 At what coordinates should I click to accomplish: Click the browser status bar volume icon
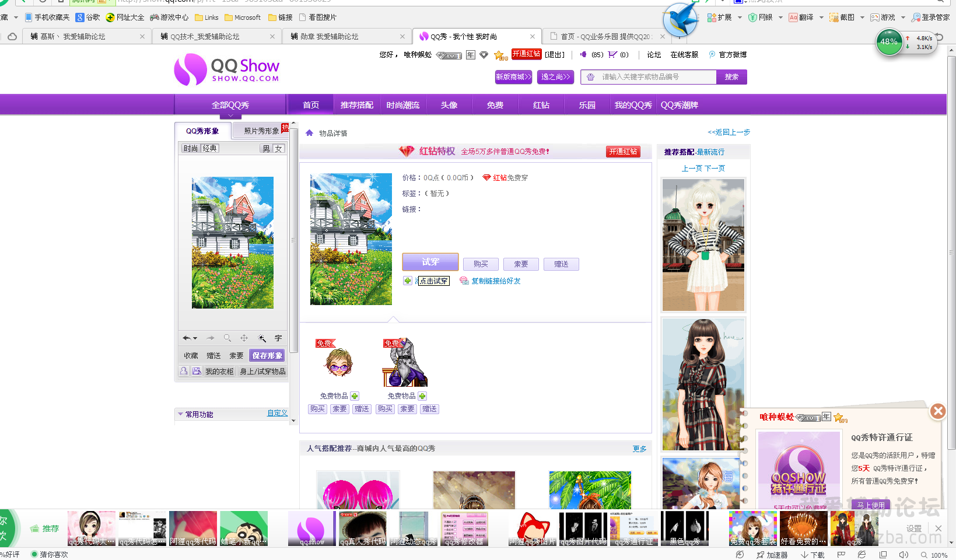click(x=904, y=555)
